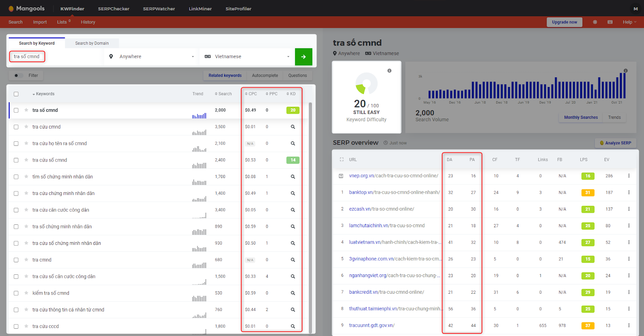This screenshot has height=336, width=644.
Task: Open more options for tracuunnt.gdt.gov.vn row
Action: pyautogui.click(x=629, y=325)
